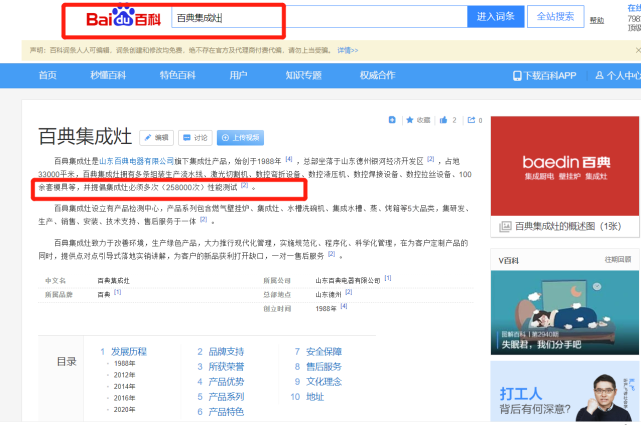
Task: Open 百典集成灶的概述图 (15张) gallery link
Action: click(568, 226)
